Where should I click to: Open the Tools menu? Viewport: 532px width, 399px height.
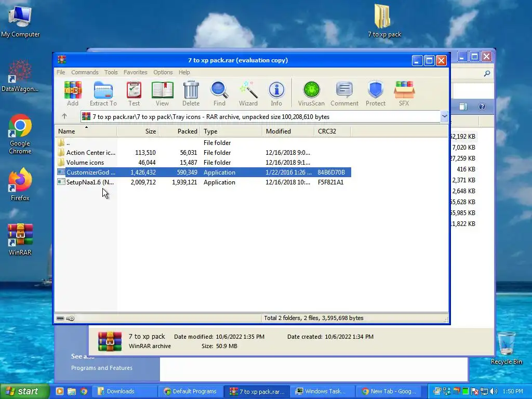[111, 72]
